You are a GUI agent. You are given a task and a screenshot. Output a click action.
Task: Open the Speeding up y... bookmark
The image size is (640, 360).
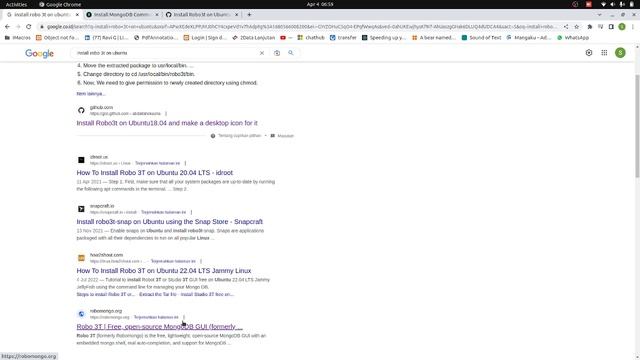coord(384,38)
